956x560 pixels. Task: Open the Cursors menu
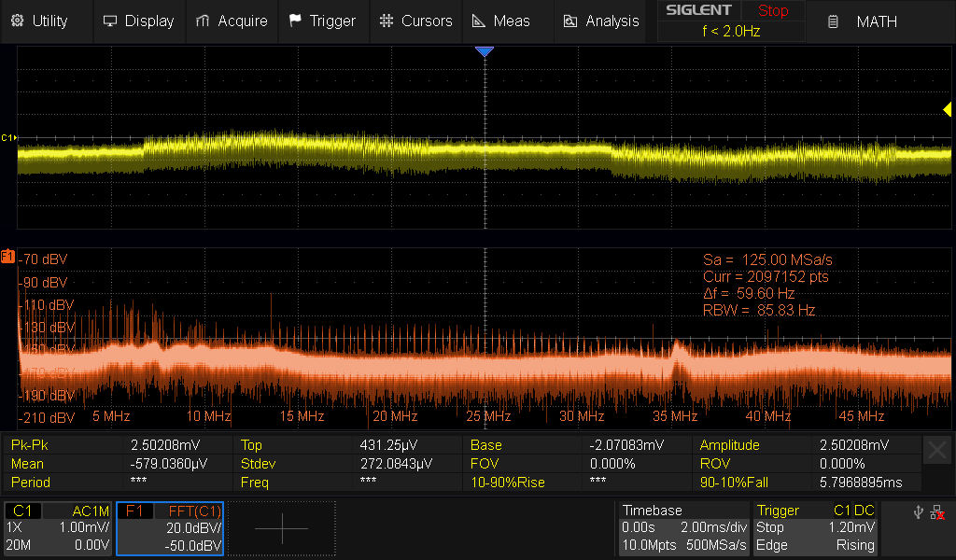pos(415,21)
